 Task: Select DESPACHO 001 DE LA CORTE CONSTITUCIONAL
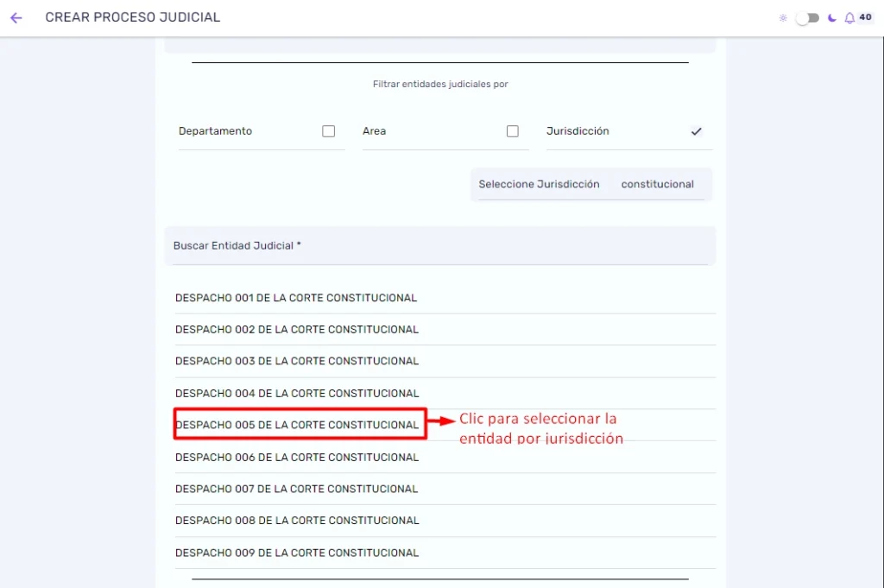click(445, 298)
